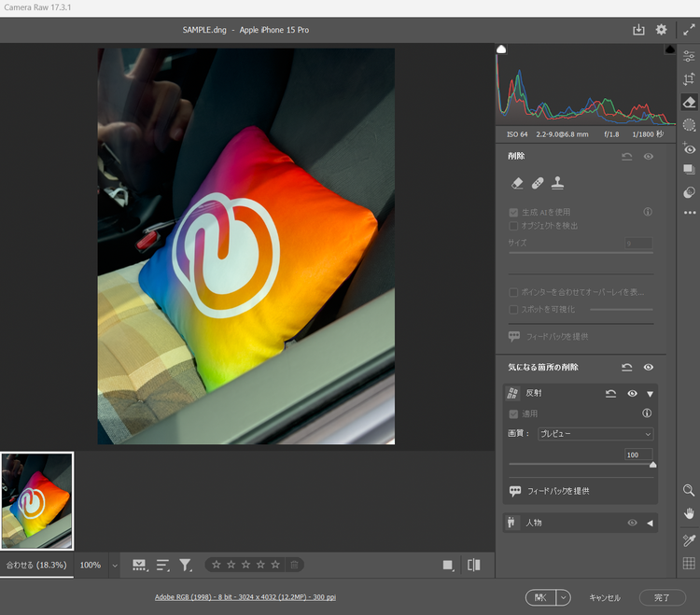This screenshot has width=700, height=615.
Task: Click the スポットを可視化 threshold slider
Action: (622, 309)
